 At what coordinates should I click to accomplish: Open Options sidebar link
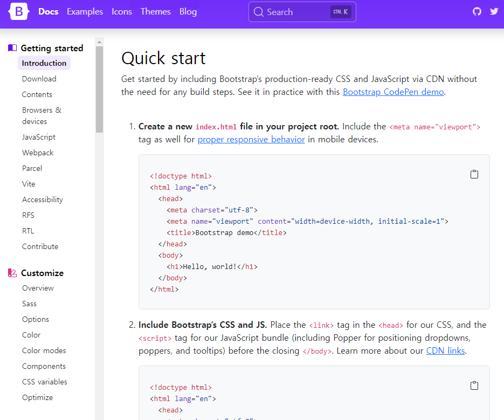(36, 319)
